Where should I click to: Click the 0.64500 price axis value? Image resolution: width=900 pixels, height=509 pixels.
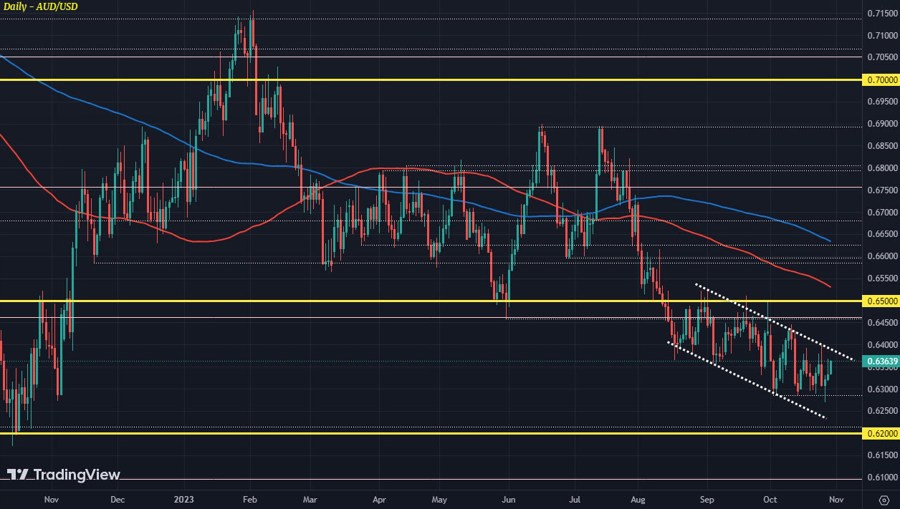coord(883,323)
